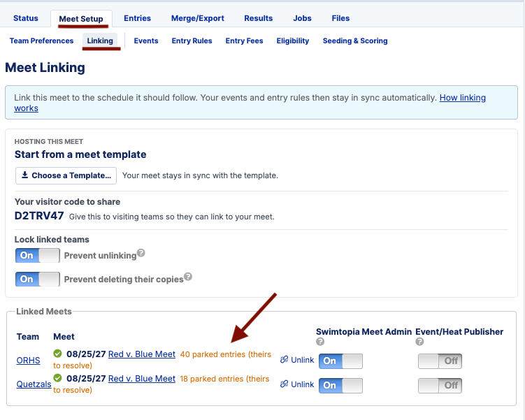The height and width of the screenshot is (420, 525).
Task: Enable Event/Heat Publisher for Quetzals
Action: point(440,386)
